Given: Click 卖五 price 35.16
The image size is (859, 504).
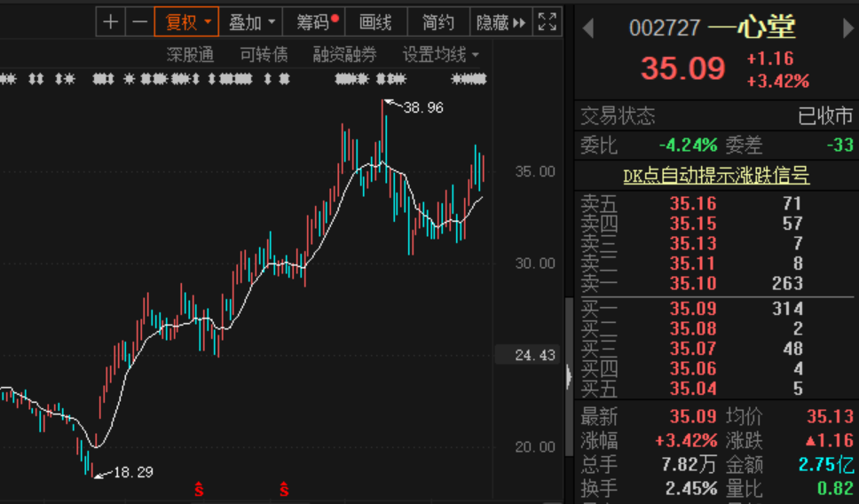Looking at the screenshot, I should click(x=693, y=203).
